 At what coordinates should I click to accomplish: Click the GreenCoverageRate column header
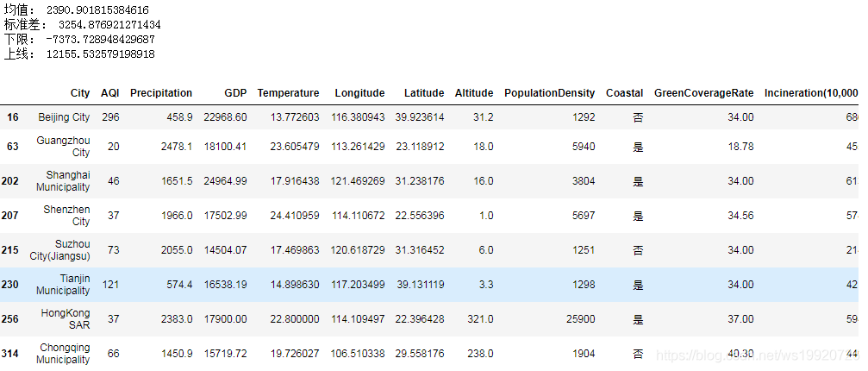coord(703,93)
